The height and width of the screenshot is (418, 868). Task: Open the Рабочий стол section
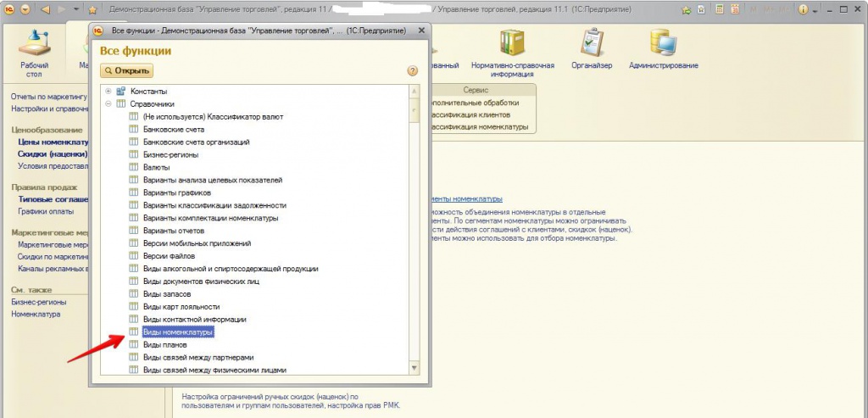(x=34, y=53)
